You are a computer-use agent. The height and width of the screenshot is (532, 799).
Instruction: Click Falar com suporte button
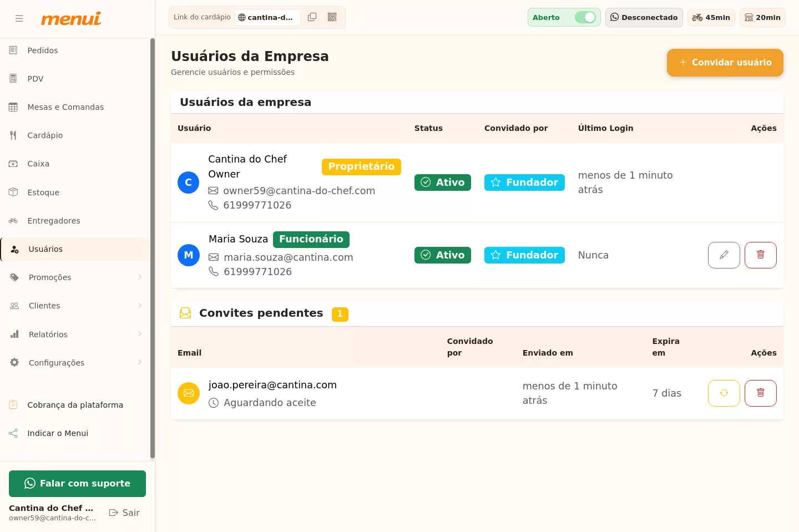click(77, 484)
